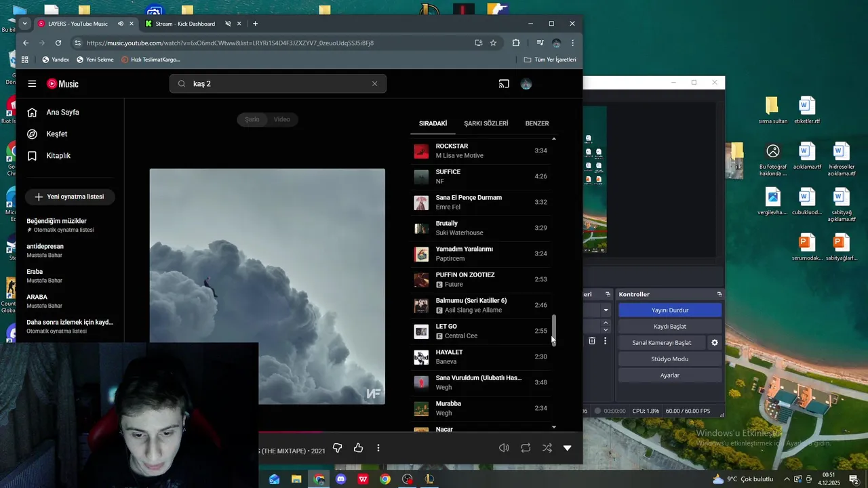Click Sanal Kamerayı Başlat in OBS
This screenshot has height=488, width=868.
pos(662,343)
